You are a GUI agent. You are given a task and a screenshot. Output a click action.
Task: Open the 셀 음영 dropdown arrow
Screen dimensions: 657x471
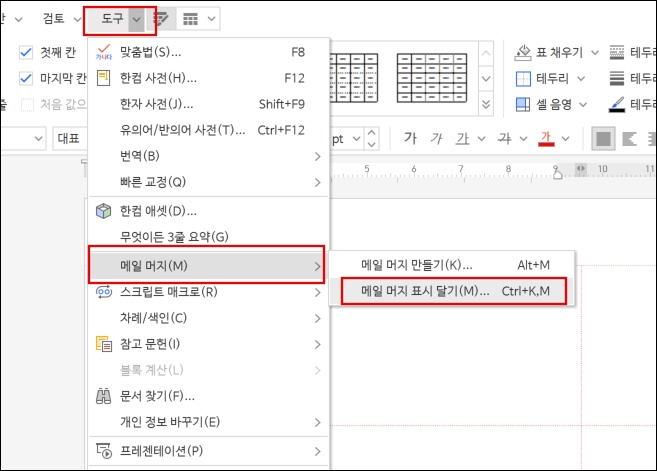583,104
